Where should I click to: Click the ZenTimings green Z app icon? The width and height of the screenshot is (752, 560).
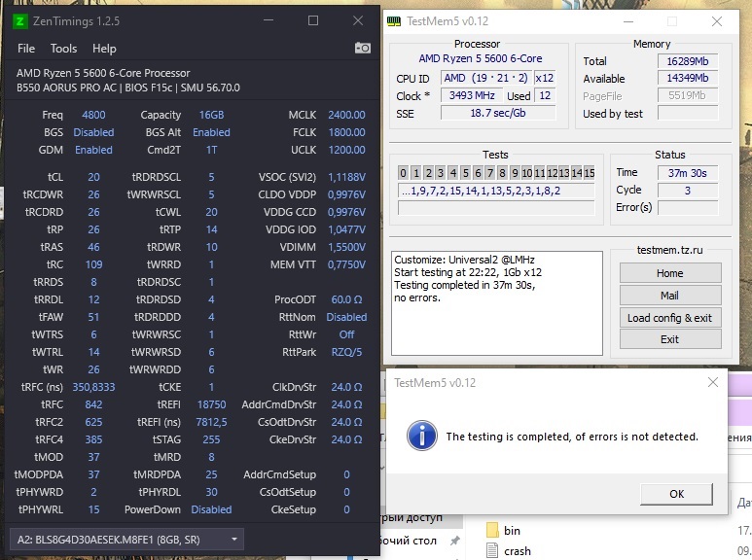pos(19,21)
